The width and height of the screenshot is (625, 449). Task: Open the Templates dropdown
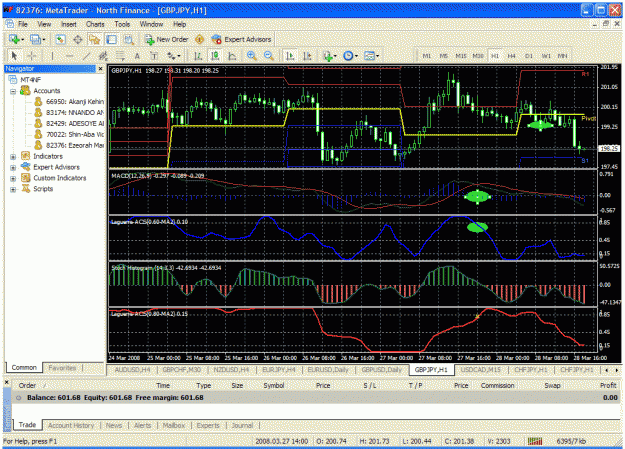click(371, 56)
